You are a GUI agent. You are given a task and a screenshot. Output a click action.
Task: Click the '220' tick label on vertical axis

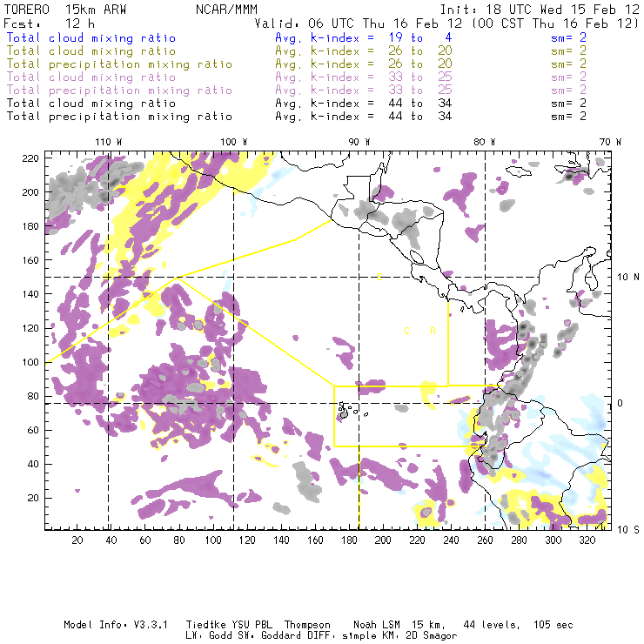[x=30, y=158]
